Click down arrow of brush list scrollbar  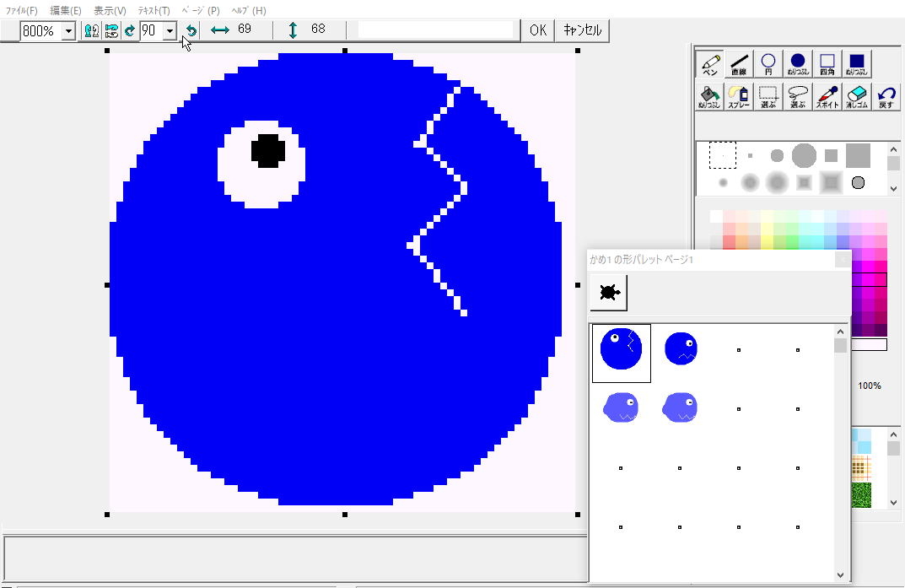click(x=893, y=189)
